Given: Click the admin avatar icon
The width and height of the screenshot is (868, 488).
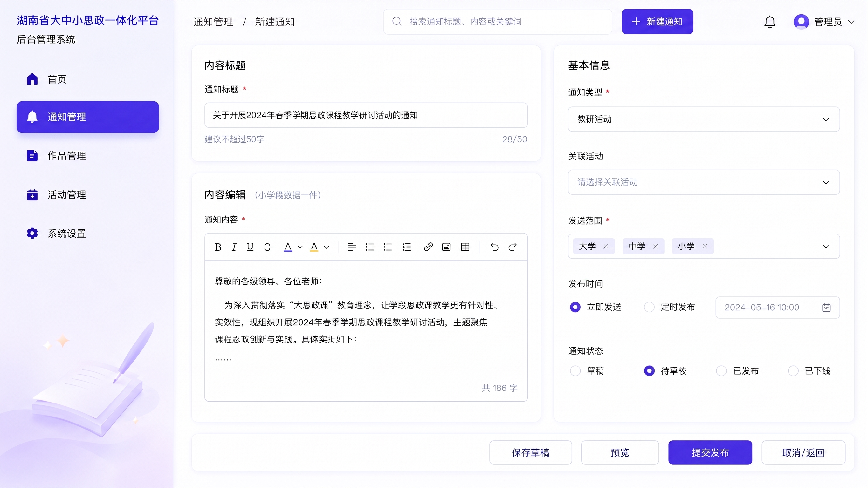Looking at the screenshot, I should point(801,22).
